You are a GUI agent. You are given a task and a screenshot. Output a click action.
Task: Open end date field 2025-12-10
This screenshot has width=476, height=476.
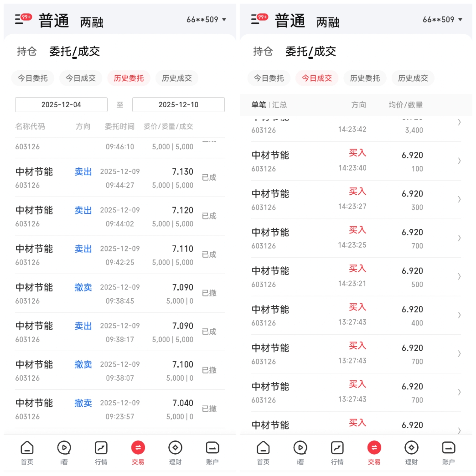point(178,105)
